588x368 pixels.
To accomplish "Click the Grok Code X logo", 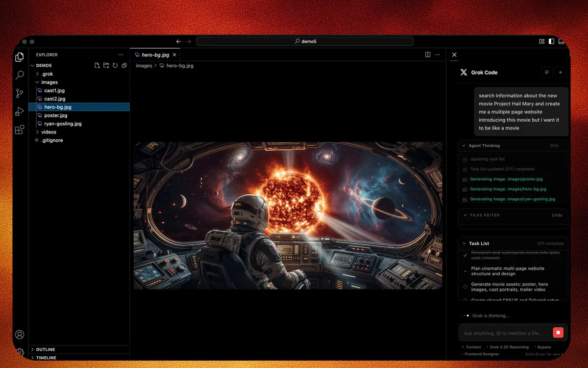I will pyautogui.click(x=464, y=72).
